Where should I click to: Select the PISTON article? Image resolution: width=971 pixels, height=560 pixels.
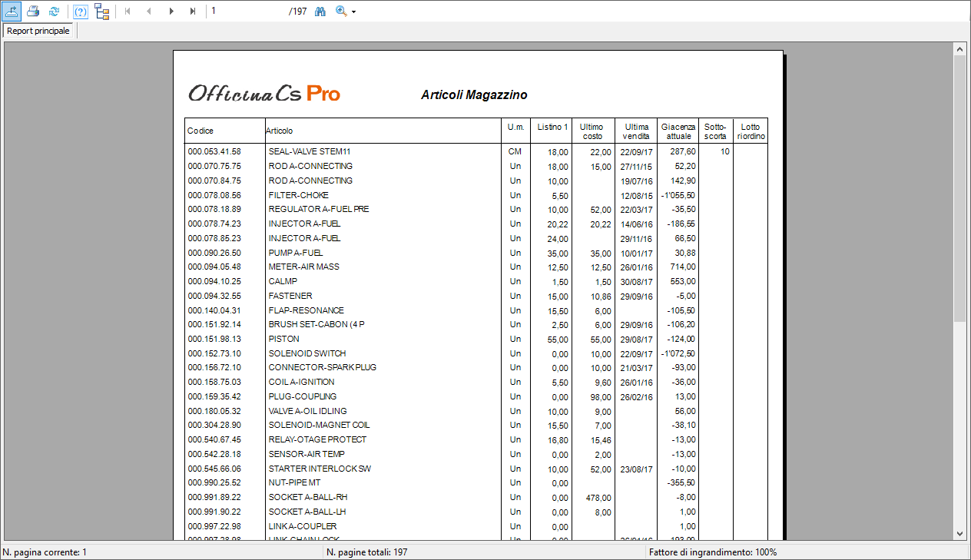pyautogui.click(x=283, y=339)
